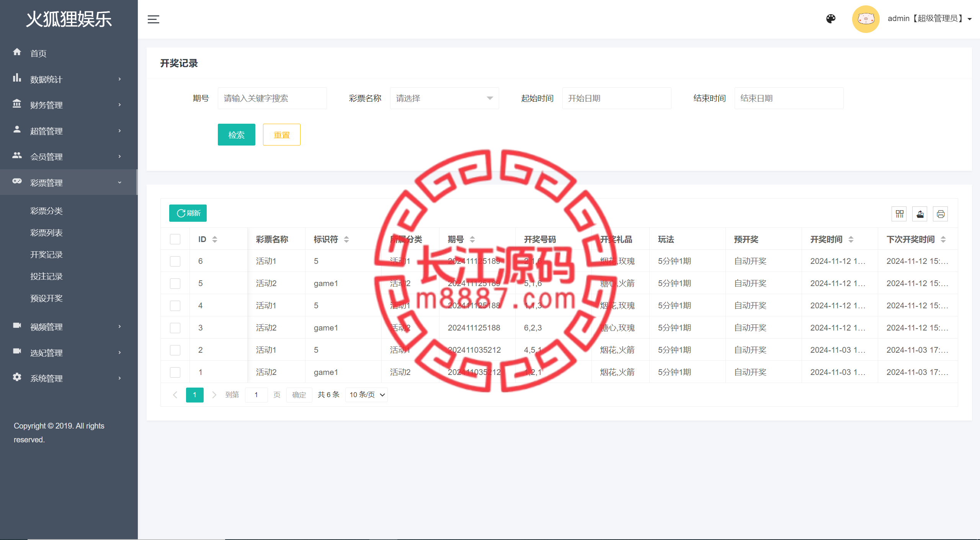The image size is (980, 540).
Task: Click the table export icon
Action: [x=920, y=214]
